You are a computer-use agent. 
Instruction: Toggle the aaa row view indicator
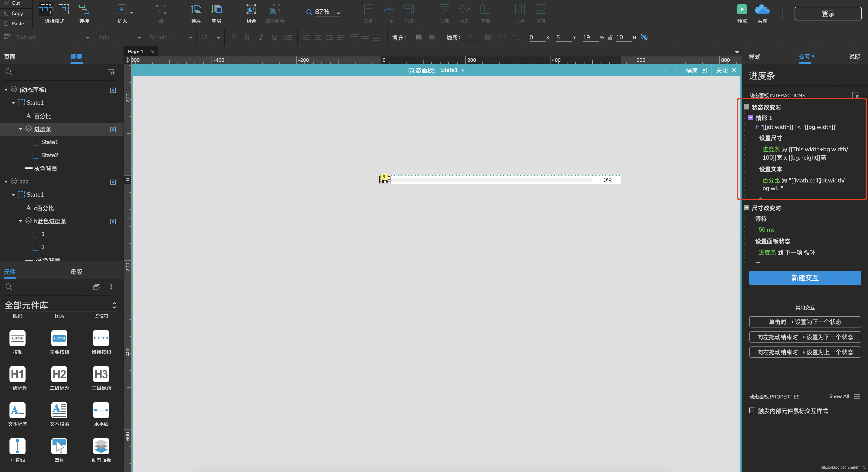pyautogui.click(x=113, y=182)
